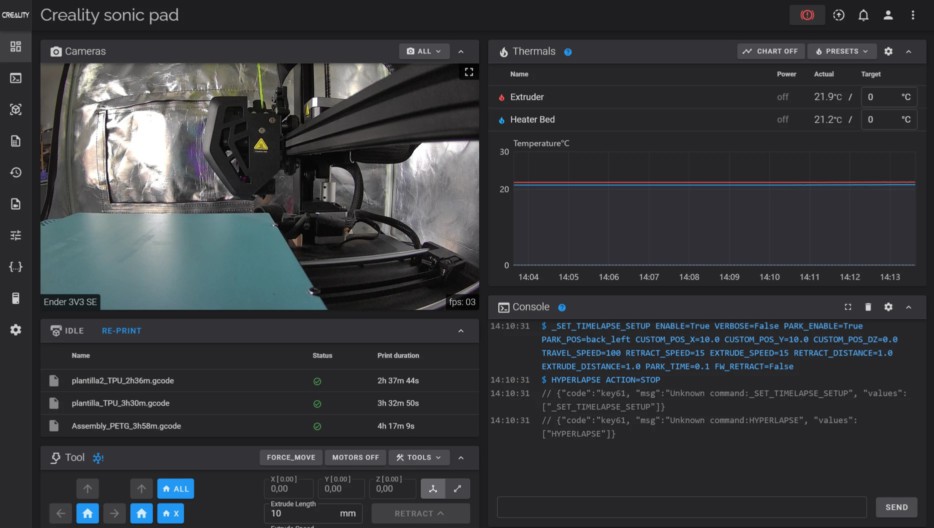
Task: Collapse the Console panel
Action: (908, 307)
